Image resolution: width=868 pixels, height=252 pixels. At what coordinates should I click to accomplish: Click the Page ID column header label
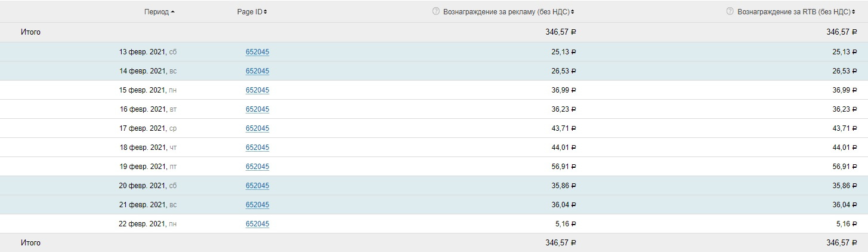(249, 12)
